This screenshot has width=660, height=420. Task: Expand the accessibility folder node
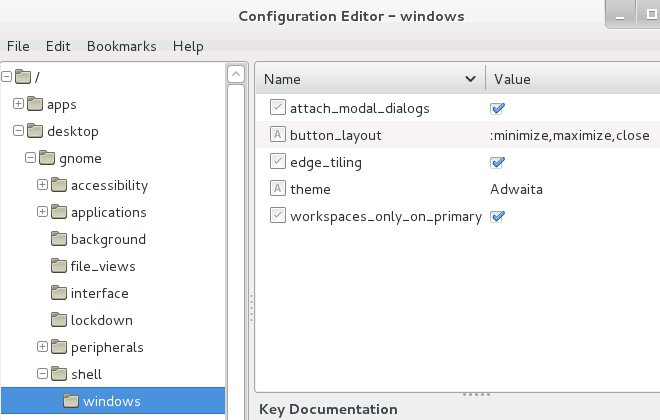pyautogui.click(x=42, y=185)
